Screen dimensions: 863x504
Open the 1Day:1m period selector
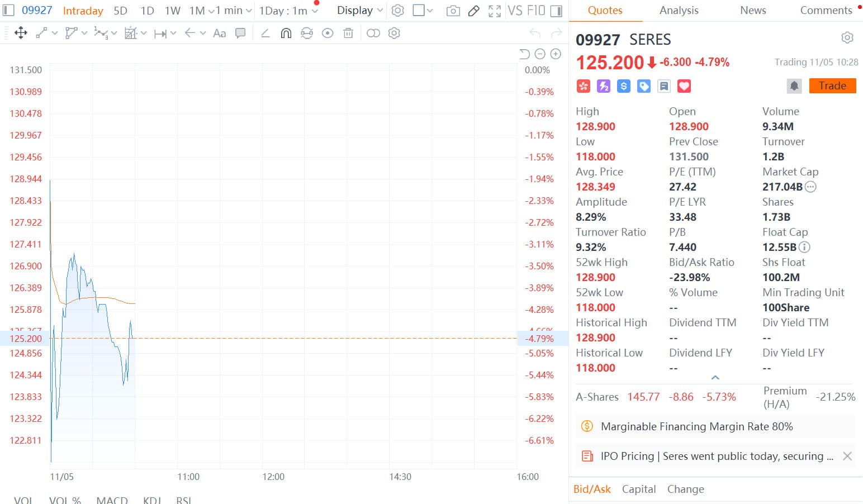pos(286,10)
